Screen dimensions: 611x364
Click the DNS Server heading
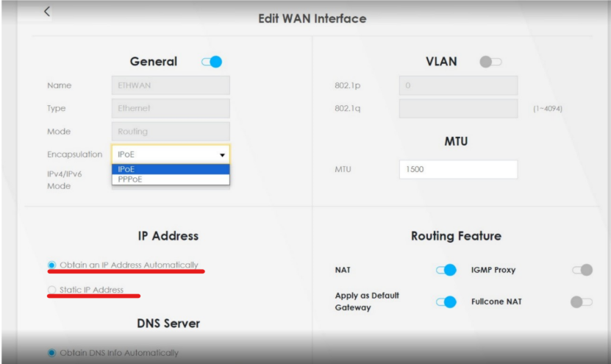point(168,323)
